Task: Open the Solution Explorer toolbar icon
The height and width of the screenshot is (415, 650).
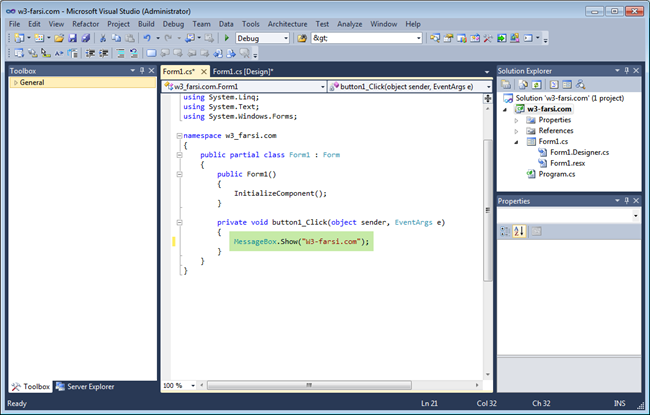Action: [x=435, y=38]
